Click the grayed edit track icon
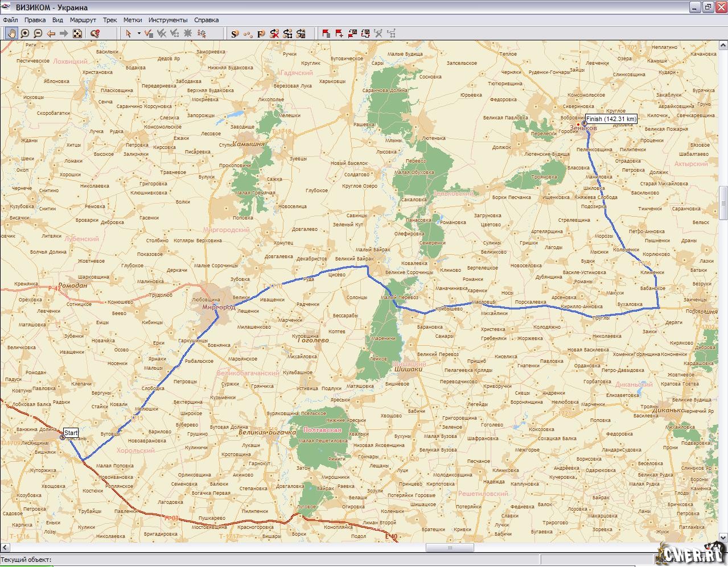Image resolution: width=728 pixels, height=567 pixels. 392,34
